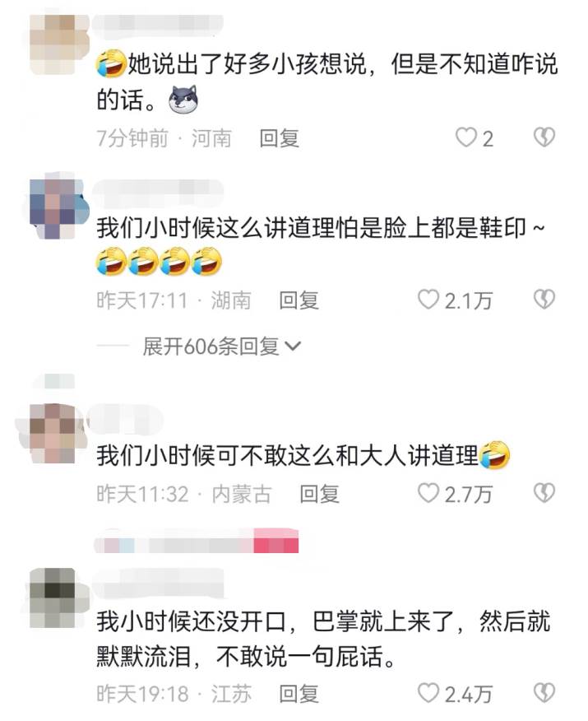Reply to the 昨天19:18 江苏 comment
The width and height of the screenshot is (588, 721).
[299, 693]
